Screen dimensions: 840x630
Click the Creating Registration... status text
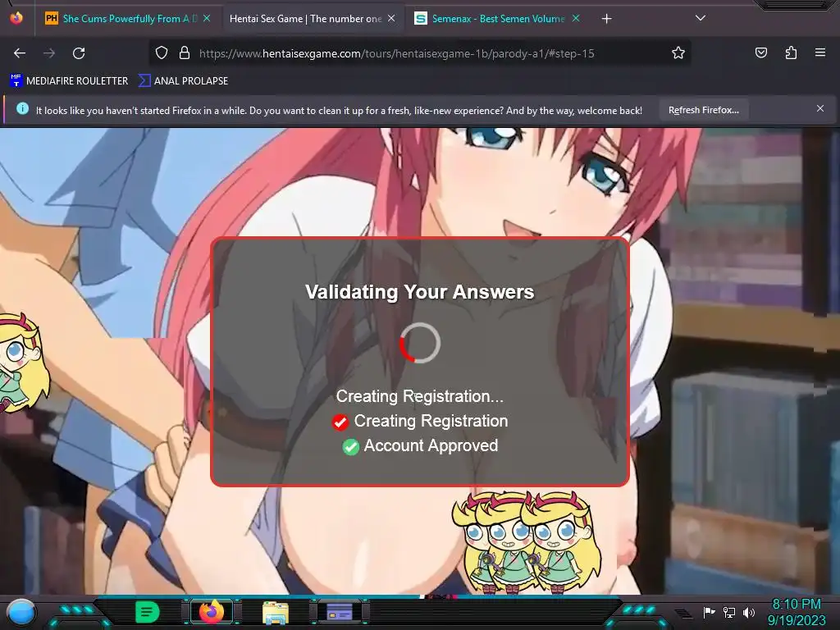click(419, 396)
